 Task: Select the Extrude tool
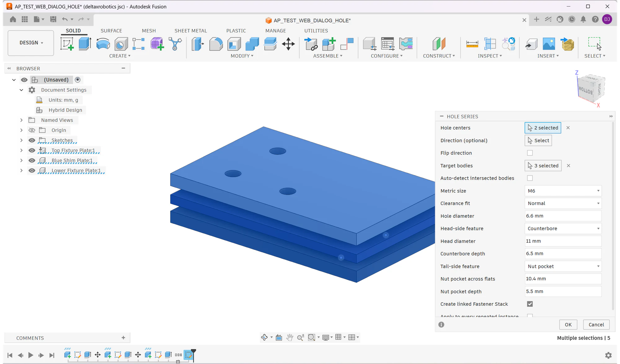coord(85,44)
